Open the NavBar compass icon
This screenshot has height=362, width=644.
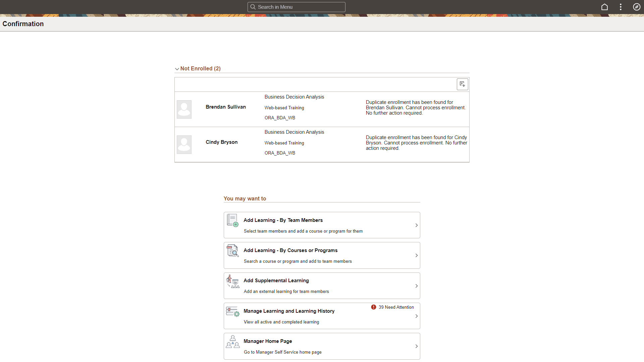[636, 7]
